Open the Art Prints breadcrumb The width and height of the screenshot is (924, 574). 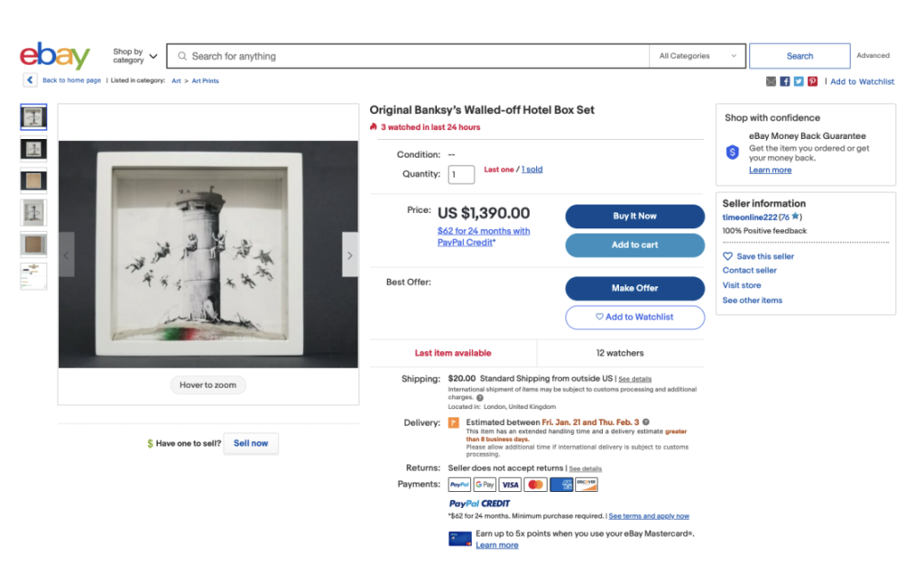point(206,81)
